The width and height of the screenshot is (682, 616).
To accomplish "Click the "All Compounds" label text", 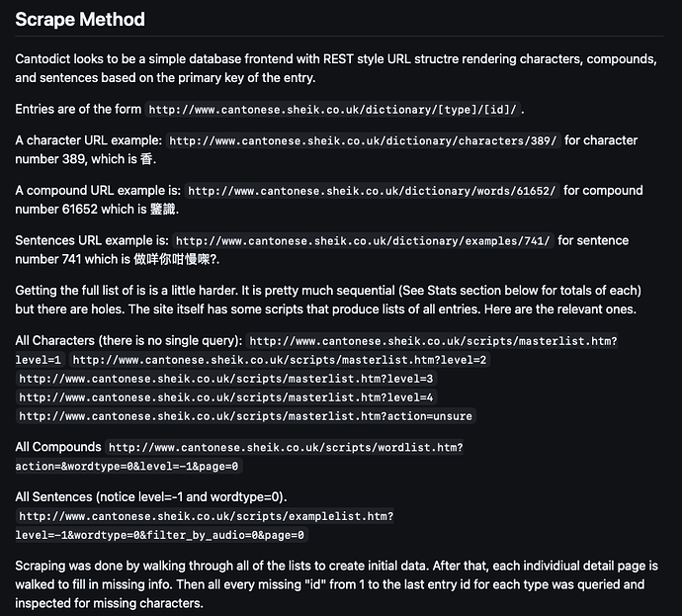I will tap(58, 448).
